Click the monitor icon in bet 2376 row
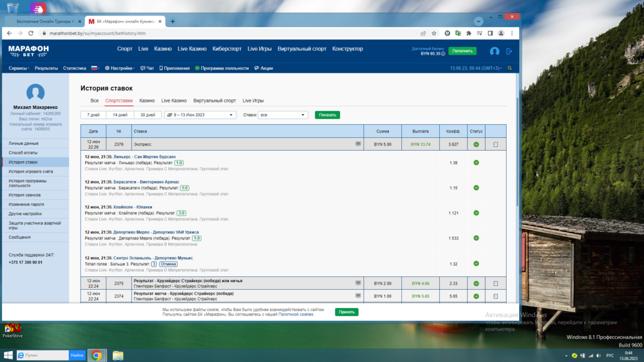644x362 pixels. coord(358,144)
